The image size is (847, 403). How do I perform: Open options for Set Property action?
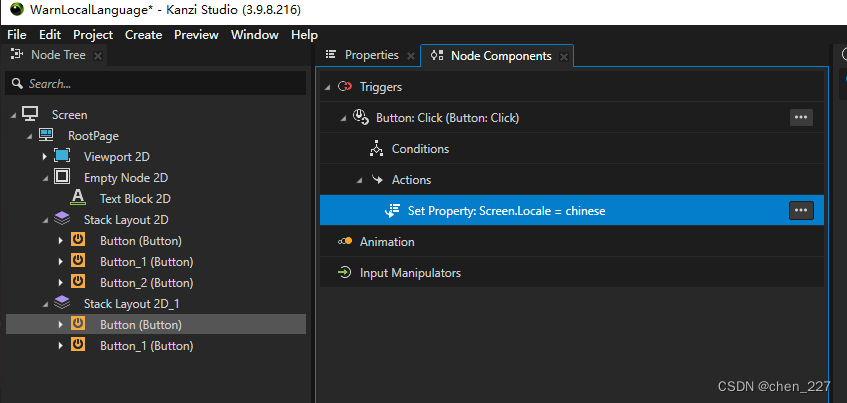[801, 211]
